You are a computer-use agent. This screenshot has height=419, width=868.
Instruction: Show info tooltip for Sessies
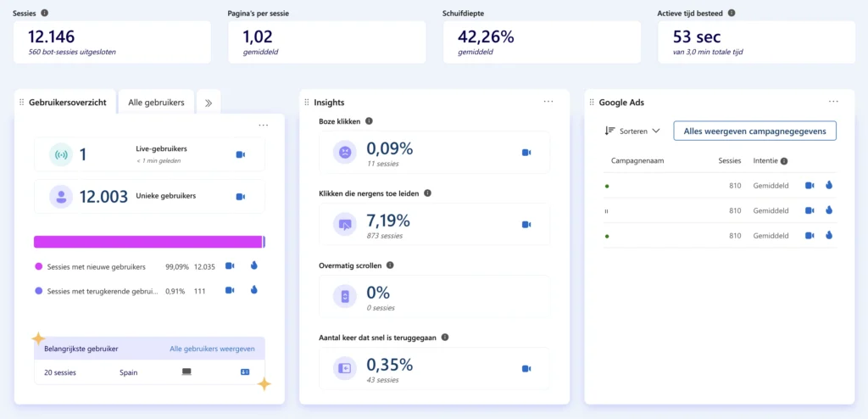click(x=45, y=14)
